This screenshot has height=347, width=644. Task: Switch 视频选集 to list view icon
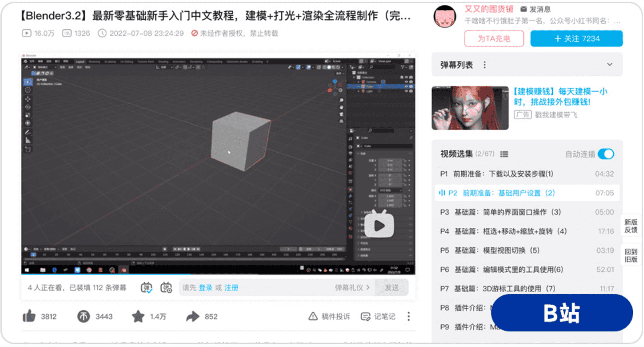504,154
